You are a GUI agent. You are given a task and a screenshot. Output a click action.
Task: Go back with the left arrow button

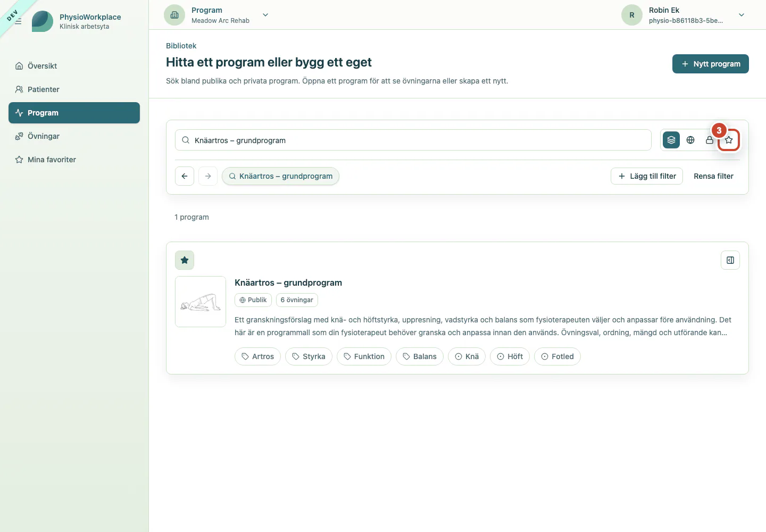tap(185, 176)
